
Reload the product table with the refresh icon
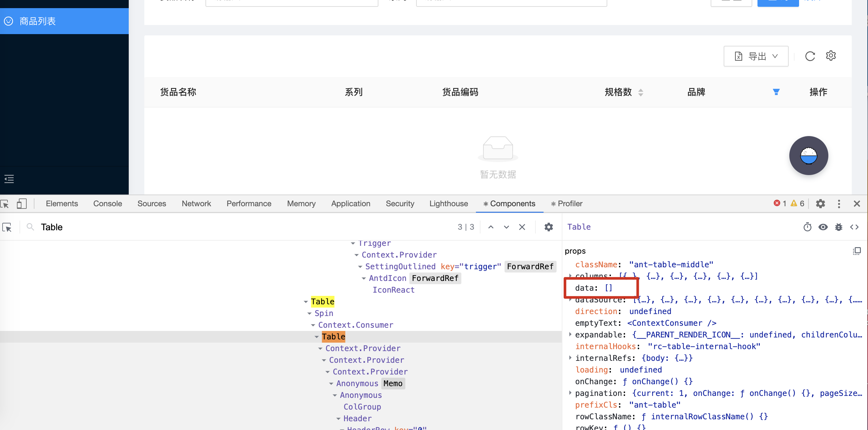click(810, 56)
